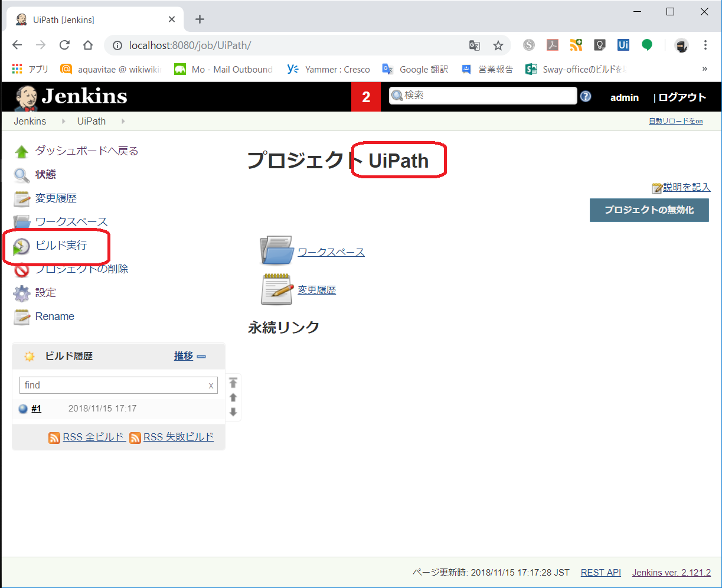The width and height of the screenshot is (722, 588).
Task: Click the ログアウト link
Action: [x=682, y=97]
